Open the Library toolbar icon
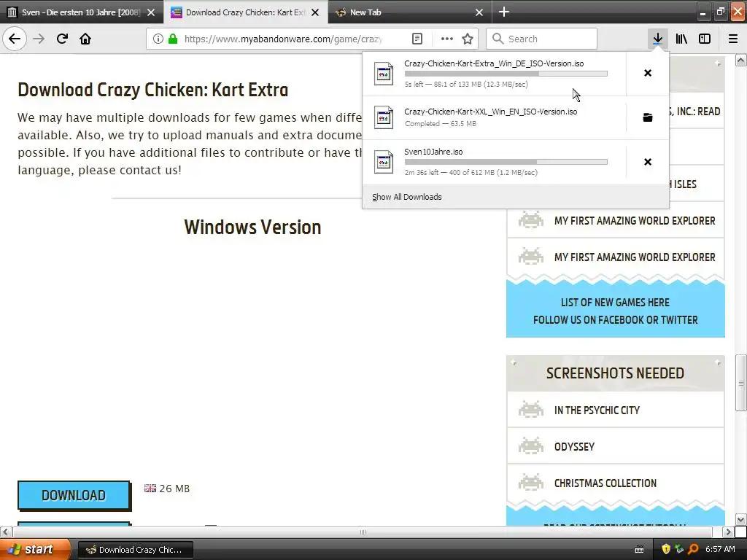This screenshot has width=747, height=560. [681, 39]
